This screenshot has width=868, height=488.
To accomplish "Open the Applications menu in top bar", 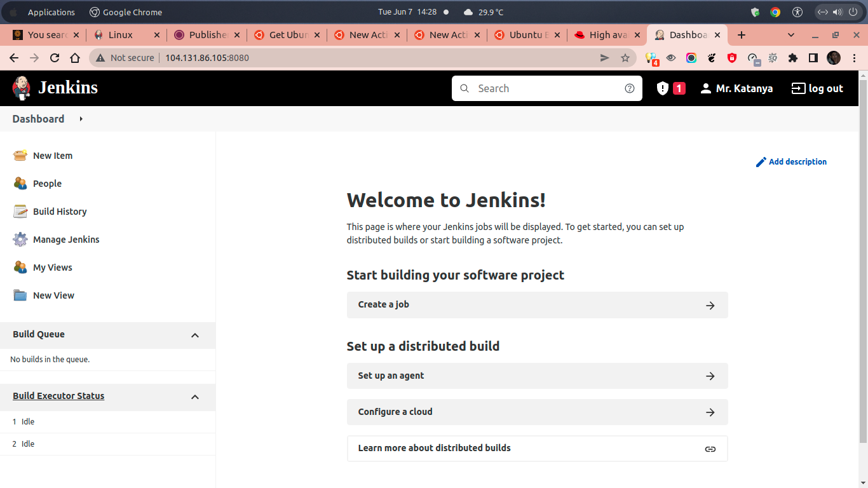I will click(x=51, y=12).
